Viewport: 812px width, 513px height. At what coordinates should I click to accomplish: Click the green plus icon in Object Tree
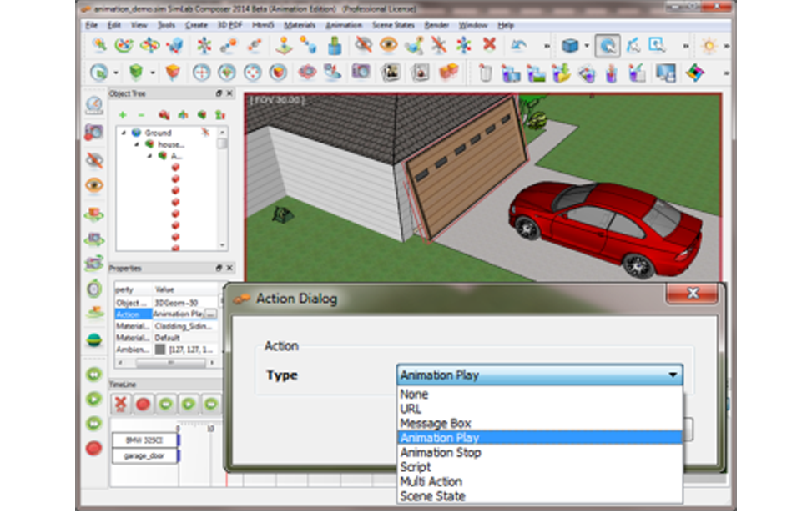pyautogui.click(x=123, y=114)
